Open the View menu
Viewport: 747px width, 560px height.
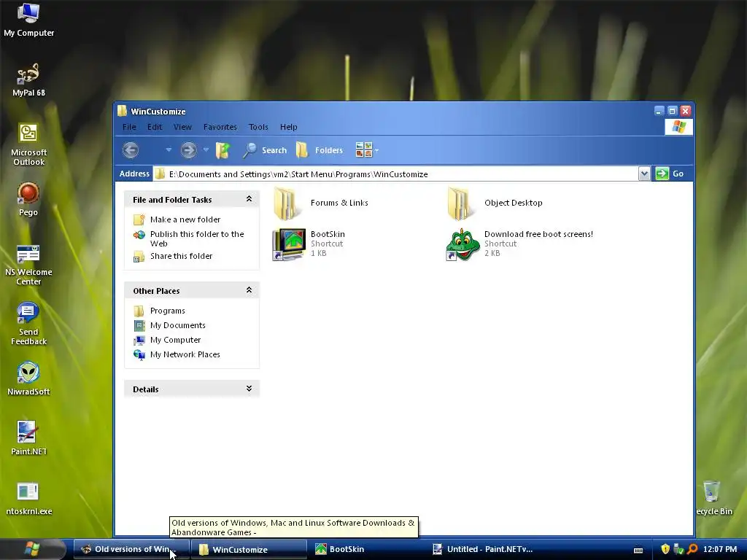(x=182, y=127)
